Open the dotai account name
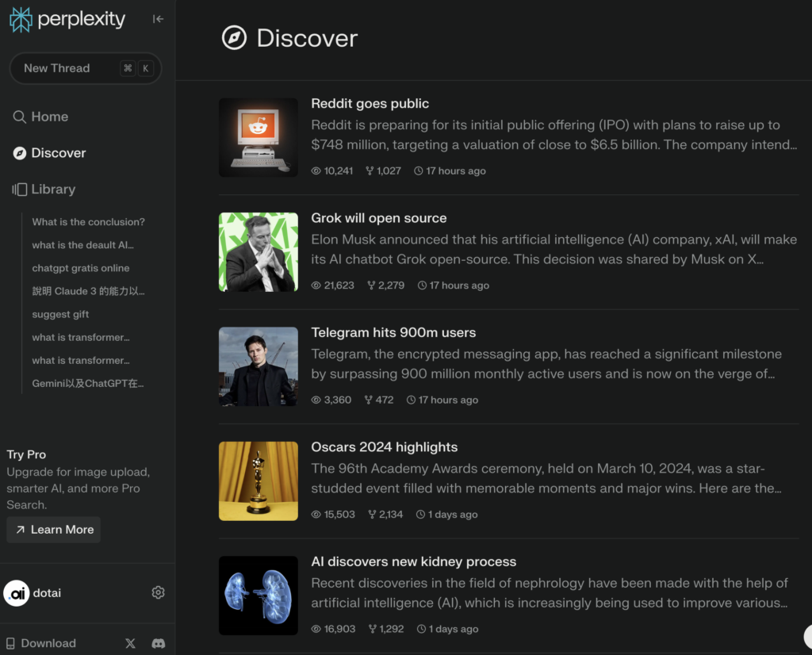Image resolution: width=812 pixels, height=655 pixels. tap(47, 593)
